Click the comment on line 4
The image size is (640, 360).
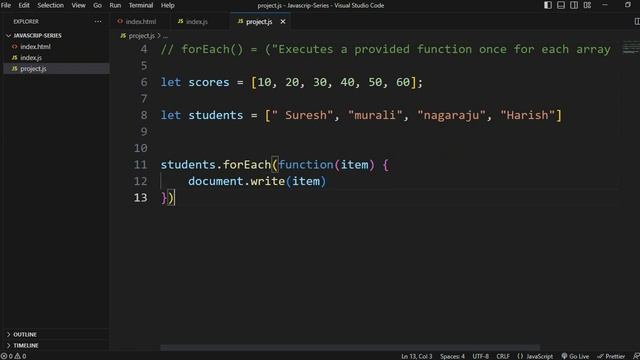[x=385, y=49]
